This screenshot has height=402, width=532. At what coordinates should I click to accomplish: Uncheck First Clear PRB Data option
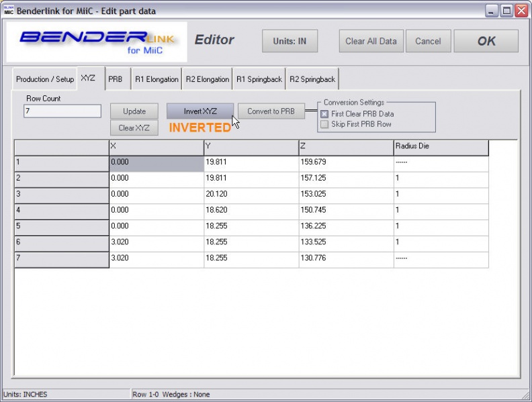(325, 114)
